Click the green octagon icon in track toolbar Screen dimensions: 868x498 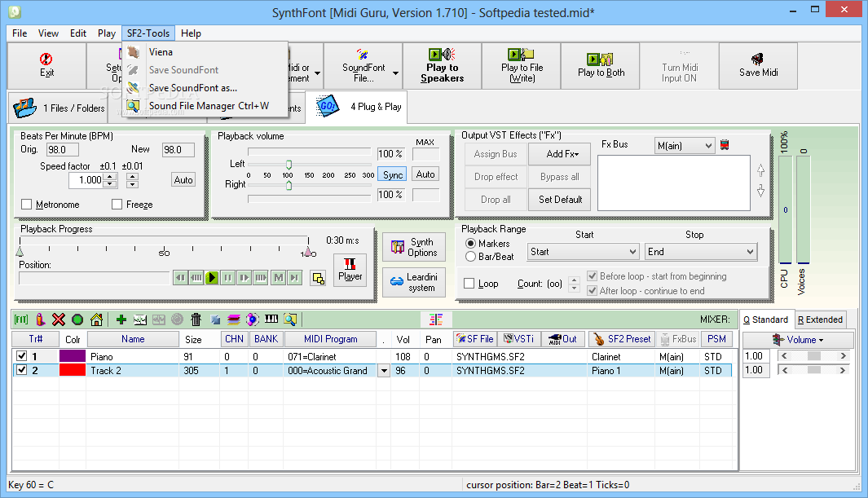pos(77,320)
